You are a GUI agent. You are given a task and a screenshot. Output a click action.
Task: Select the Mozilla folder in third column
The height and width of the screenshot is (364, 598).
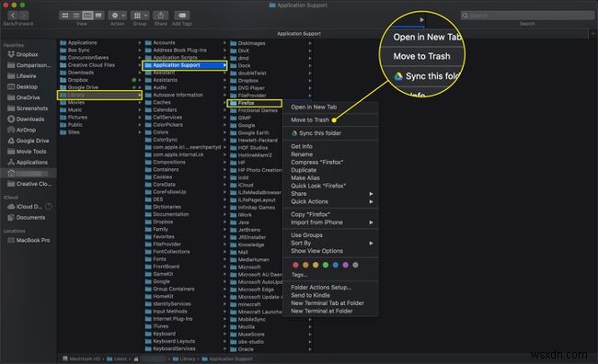click(x=247, y=327)
